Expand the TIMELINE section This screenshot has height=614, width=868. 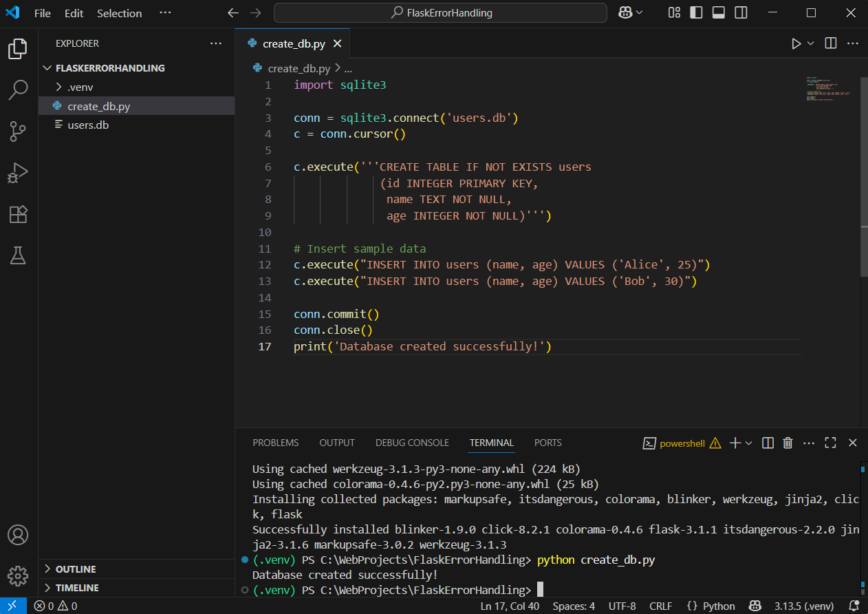click(x=136, y=588)
